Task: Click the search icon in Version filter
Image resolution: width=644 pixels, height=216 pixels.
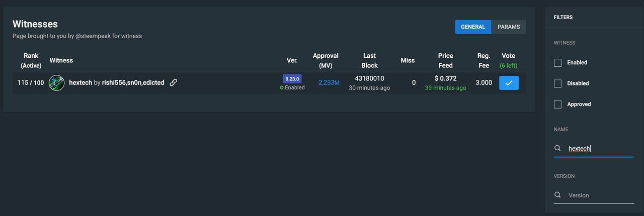Action: pyautogui.click(x=557, y=195)
